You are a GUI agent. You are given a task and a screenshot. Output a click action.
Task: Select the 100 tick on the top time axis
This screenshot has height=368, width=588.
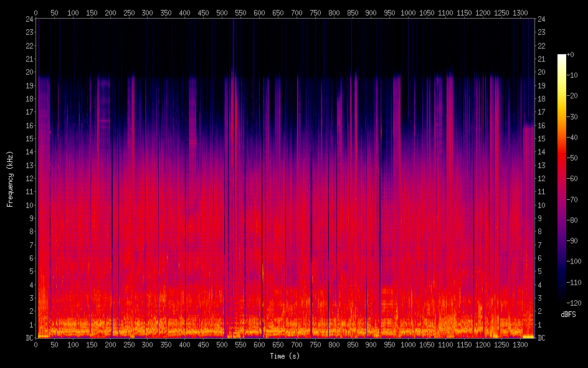coord(73,12)
